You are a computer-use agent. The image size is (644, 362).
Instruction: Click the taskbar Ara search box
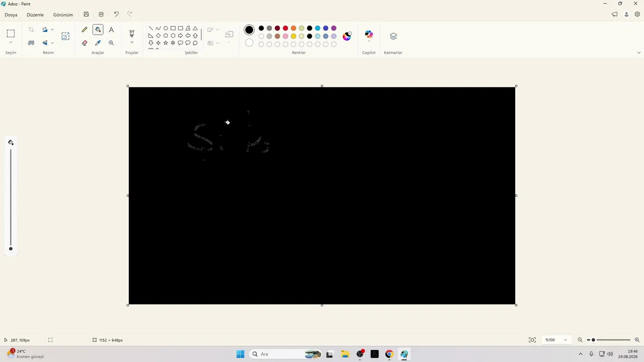click(286, 354)
